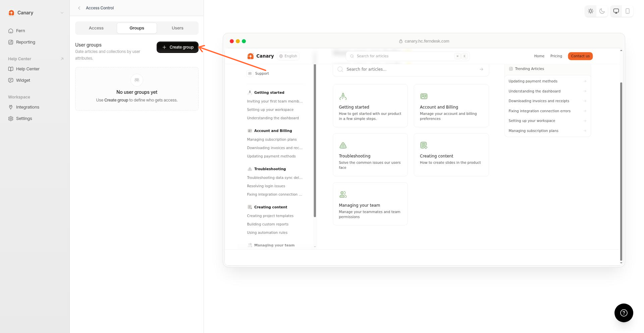Click search submit arrow icon
This screenshot has height=333, width=644.
481,69
